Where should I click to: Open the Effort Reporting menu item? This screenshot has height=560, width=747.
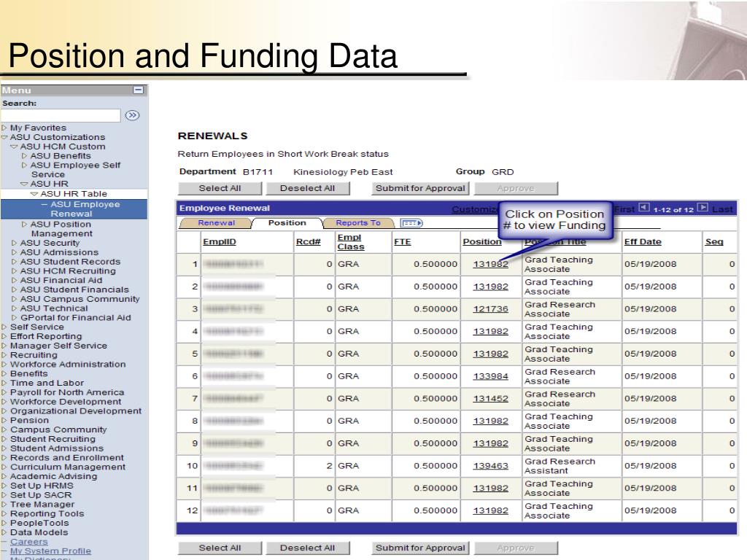(x=46, y=336)
